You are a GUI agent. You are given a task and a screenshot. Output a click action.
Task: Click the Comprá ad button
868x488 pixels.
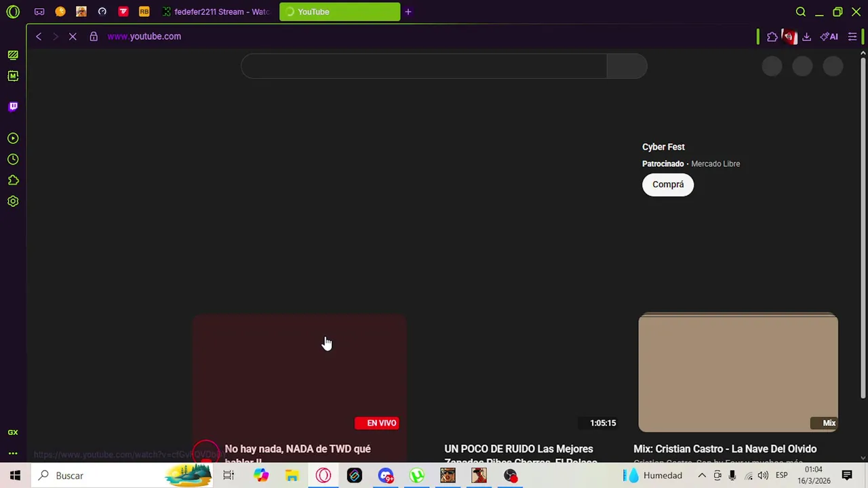pyautogui.click(x=668, y=184)
